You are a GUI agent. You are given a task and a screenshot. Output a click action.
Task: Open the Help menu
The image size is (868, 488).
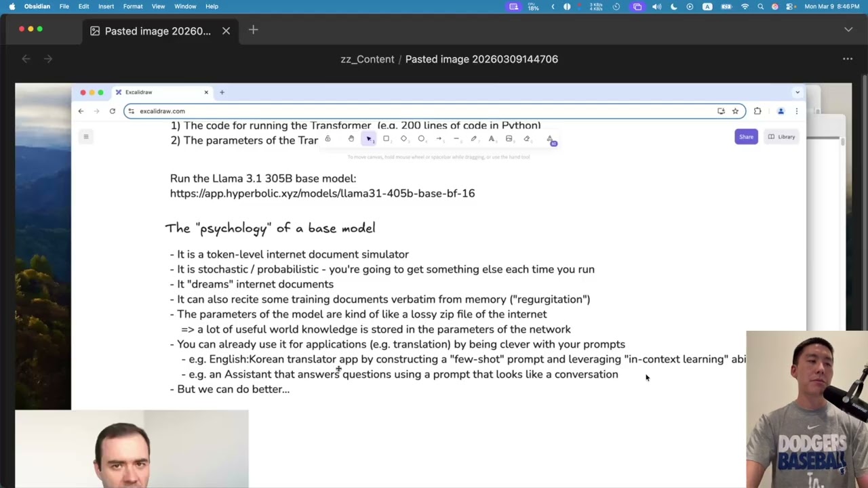pos(212,6)
